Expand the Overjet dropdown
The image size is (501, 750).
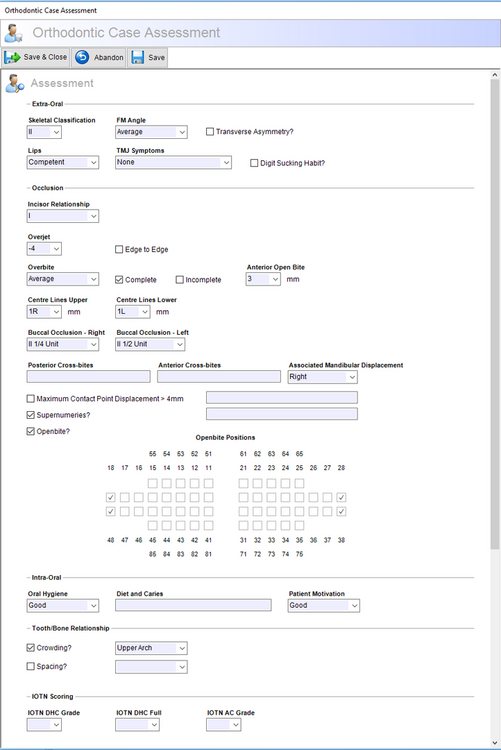point(44,249)
